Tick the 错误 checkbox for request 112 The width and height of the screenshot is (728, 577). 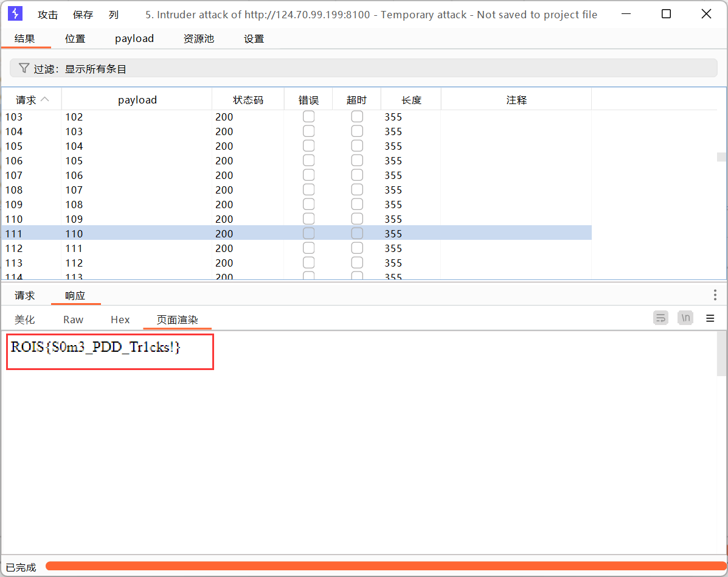click(308, 248)
